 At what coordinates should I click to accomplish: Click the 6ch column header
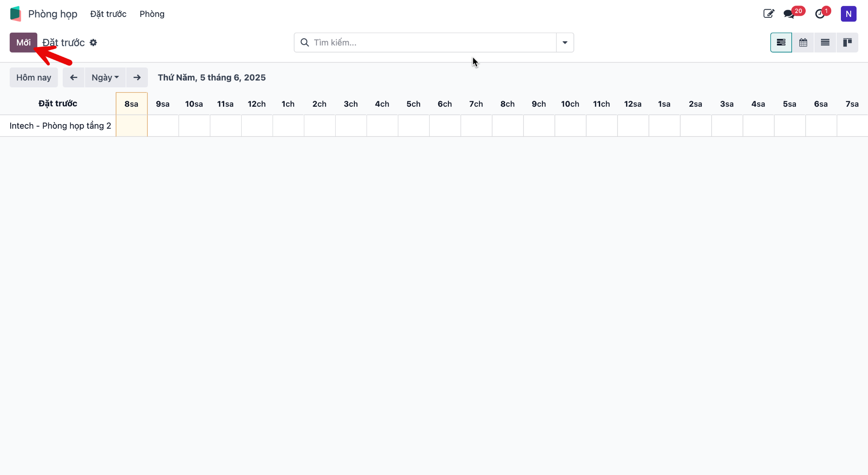click(445, 104)
